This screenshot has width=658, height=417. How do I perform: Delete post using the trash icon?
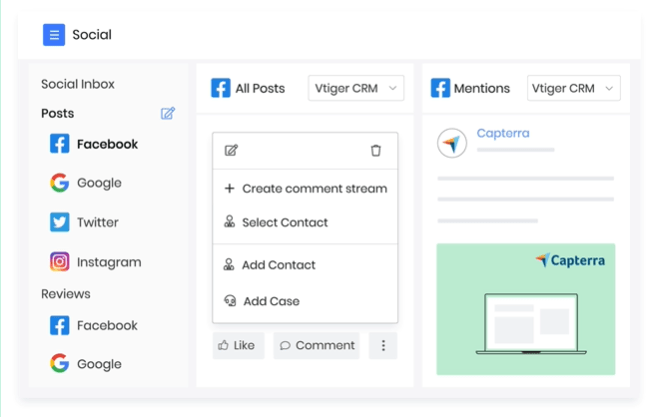[x=376, y=150]
